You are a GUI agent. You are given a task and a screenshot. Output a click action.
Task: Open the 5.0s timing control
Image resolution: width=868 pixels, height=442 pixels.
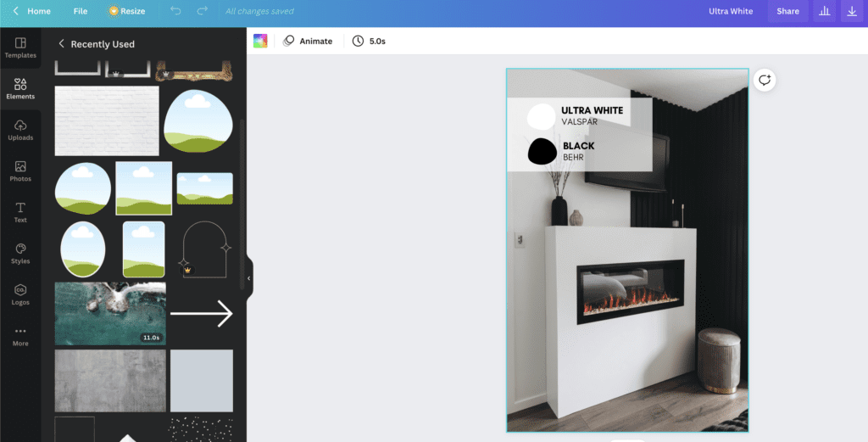(370, 41)
